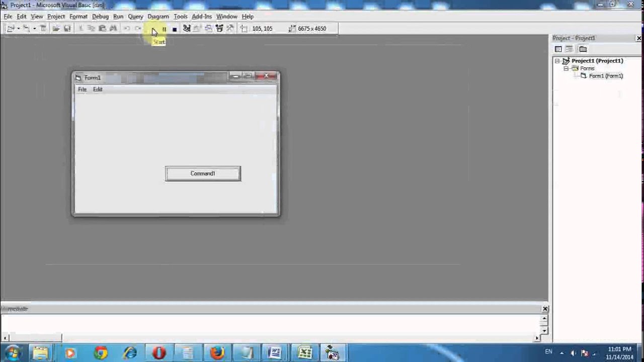Open File menu inside Form1 window

click(82, 89)
